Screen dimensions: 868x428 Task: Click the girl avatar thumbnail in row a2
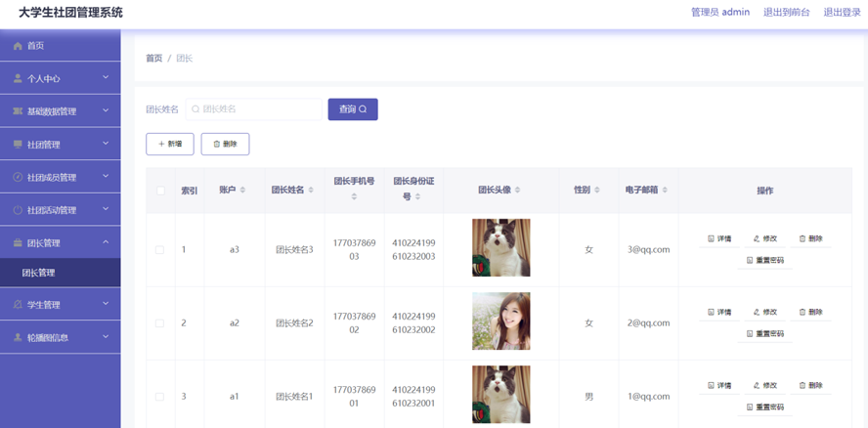[501, 321]
